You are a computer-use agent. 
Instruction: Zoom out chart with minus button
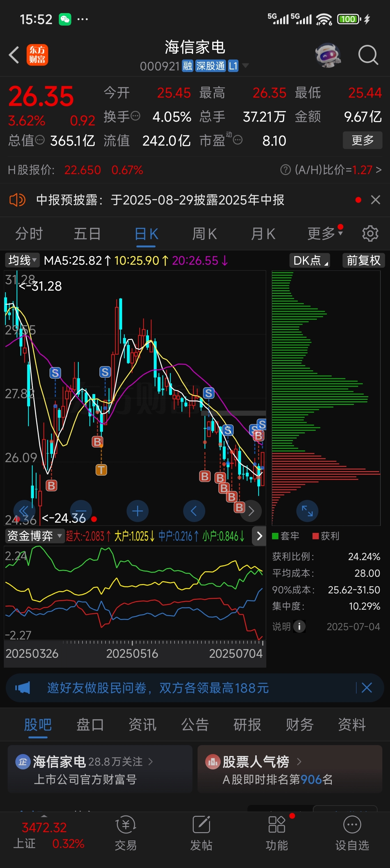(81, 511)
